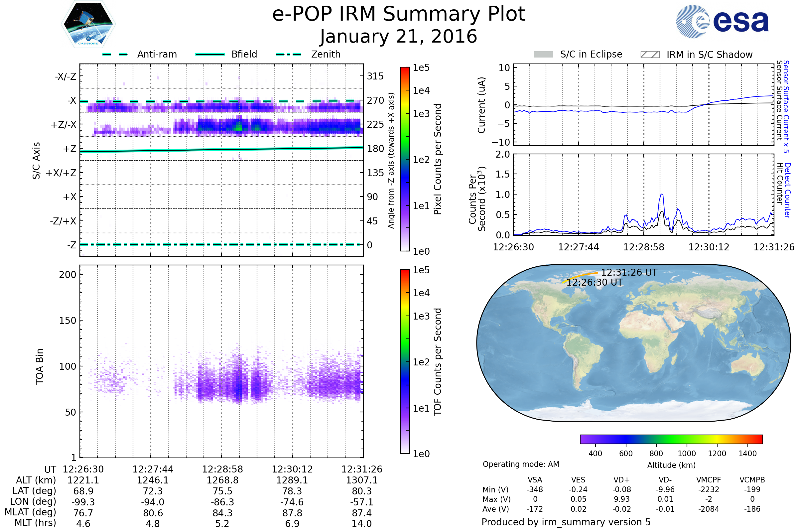
Task: Click the 12:31:26 UT map label
Action: coord(629,272)
